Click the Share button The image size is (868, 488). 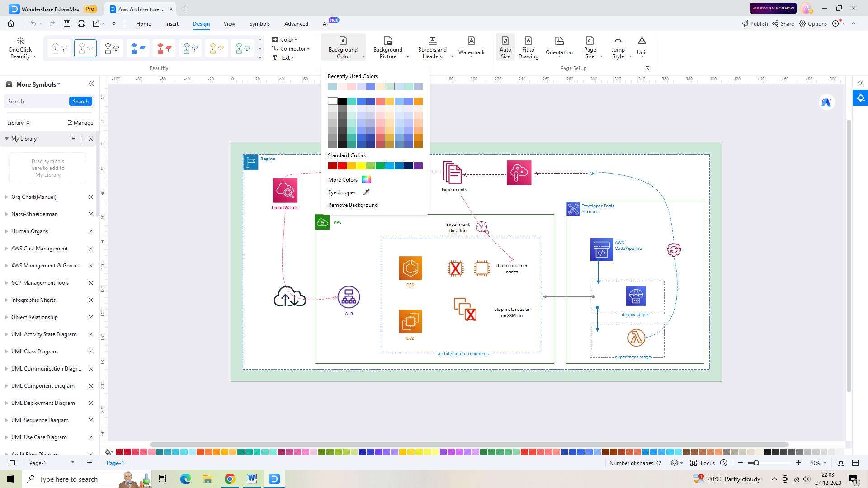(x=783, y=24)
